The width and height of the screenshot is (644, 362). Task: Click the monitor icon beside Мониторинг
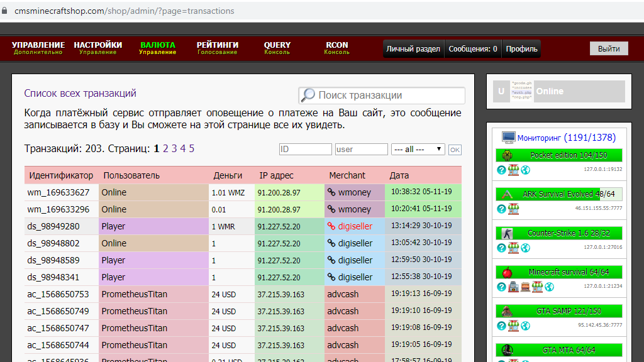click(x=508, y=138)
